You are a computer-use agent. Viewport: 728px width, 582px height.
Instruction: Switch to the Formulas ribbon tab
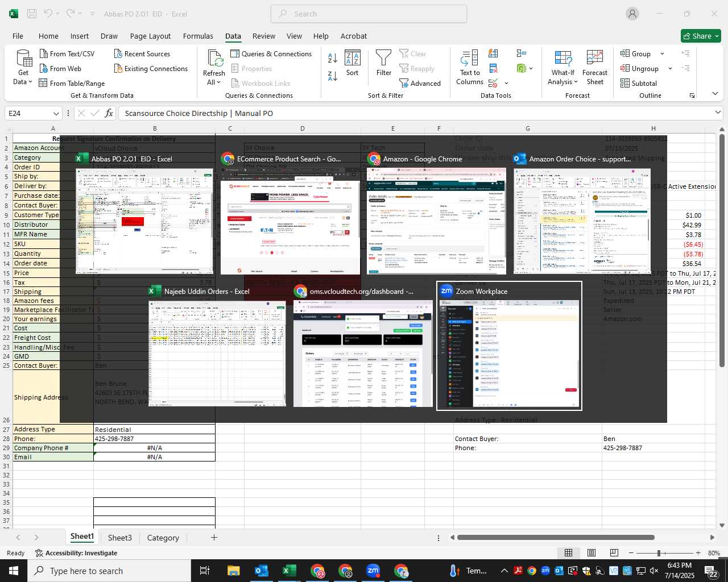(198, 36)
